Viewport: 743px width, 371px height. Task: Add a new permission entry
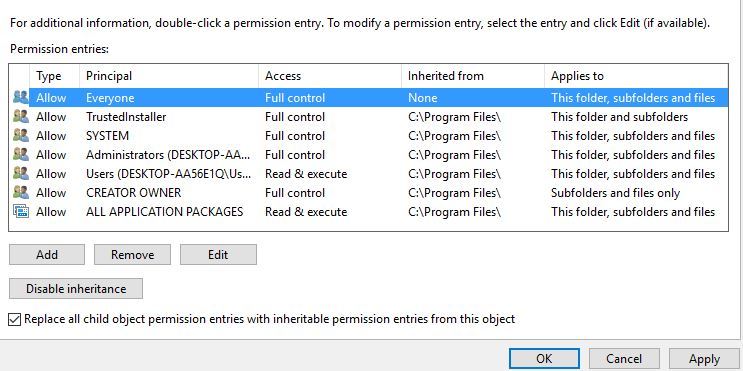[x=47, y=254]
